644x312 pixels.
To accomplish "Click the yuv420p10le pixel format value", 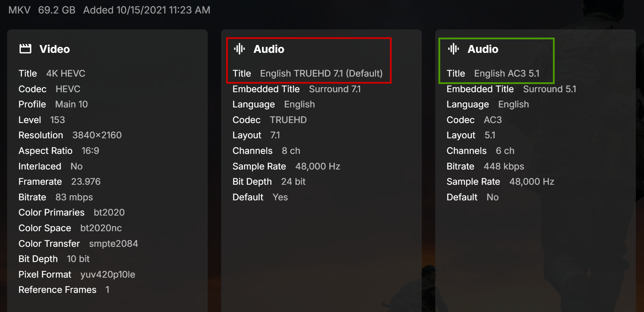I will [108, 274].
